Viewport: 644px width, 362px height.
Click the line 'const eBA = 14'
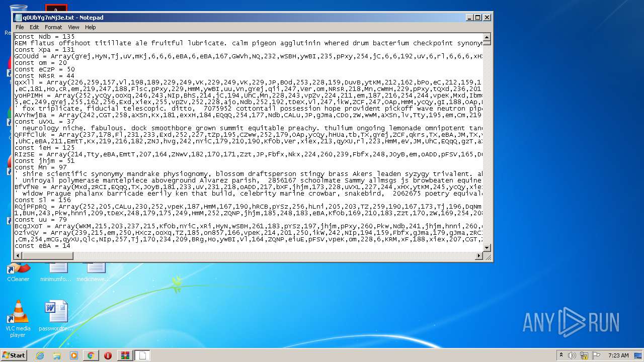coord(43,246)
